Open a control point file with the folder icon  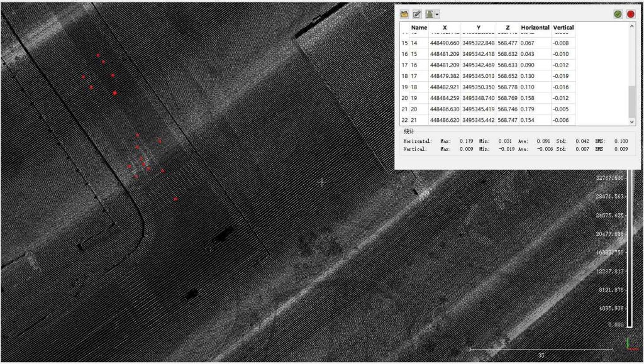403,14
